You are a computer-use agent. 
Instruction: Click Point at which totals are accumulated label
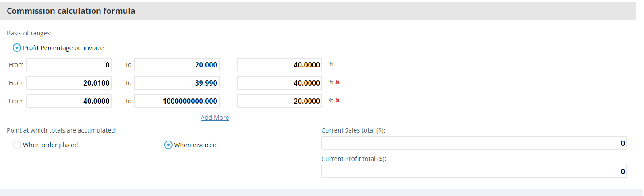pos(62,130)
